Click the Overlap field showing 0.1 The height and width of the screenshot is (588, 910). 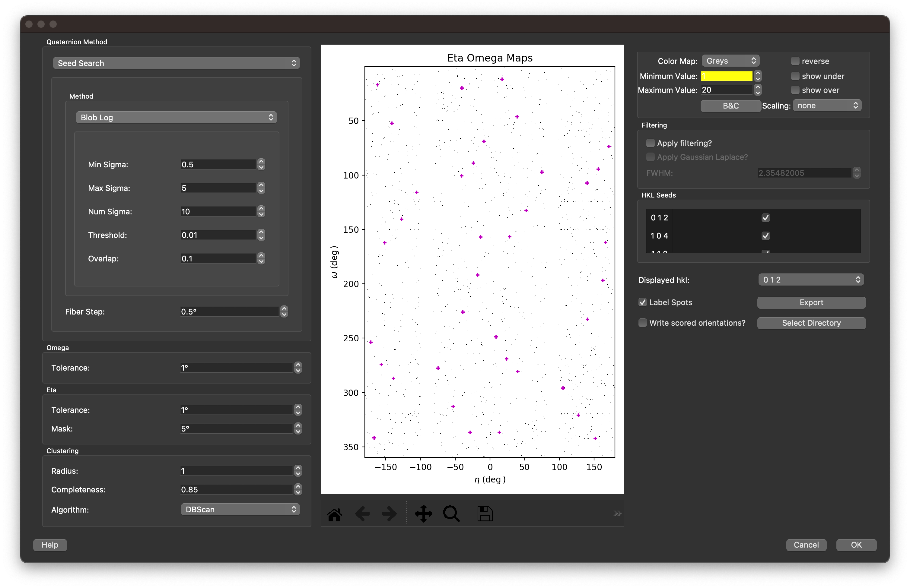218,258
